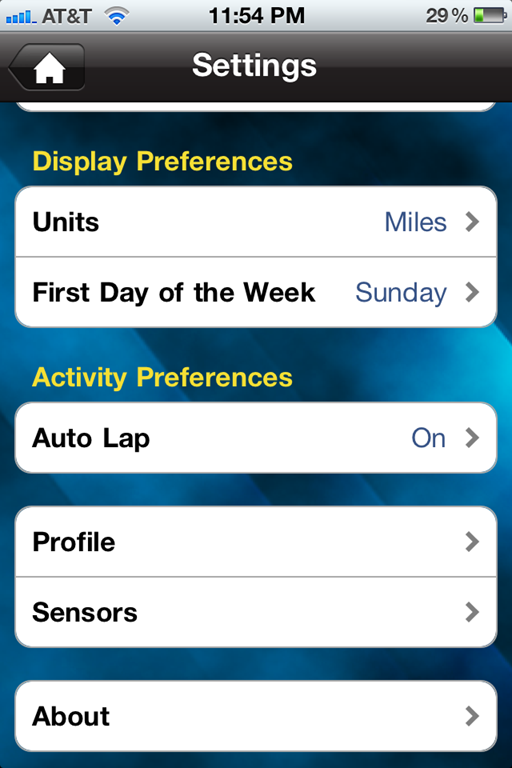This screenshot has height=768, width=512.
Task: Tap the Wi-Fi status icon
Action: (117, 17)
